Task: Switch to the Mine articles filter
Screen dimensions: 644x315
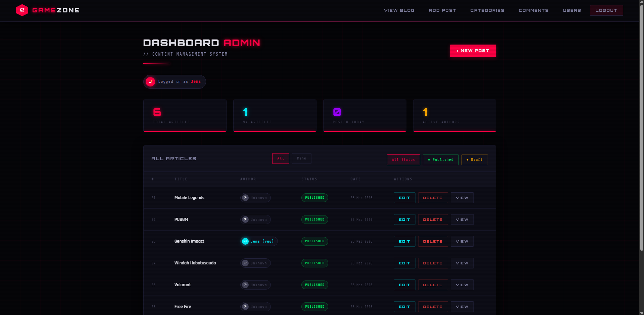Action: pyautogui.click(x=301, y=159)
